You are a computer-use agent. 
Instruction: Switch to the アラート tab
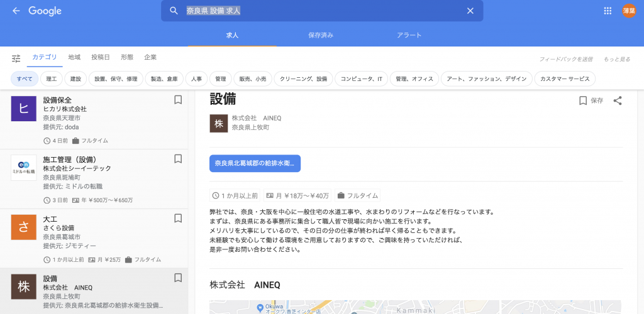[409, 35]
